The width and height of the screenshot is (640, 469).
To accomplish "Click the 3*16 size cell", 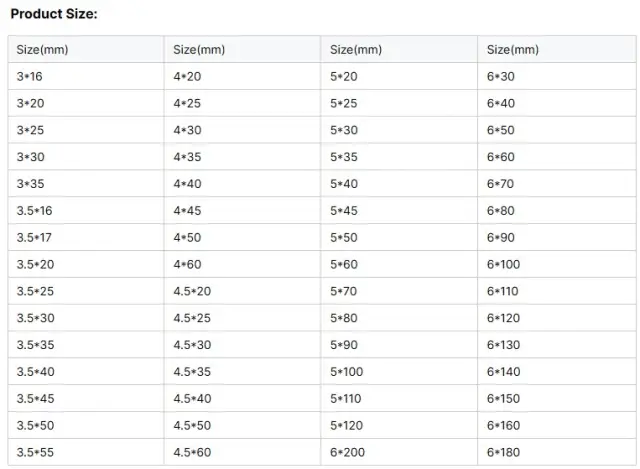I will (x=86, y=76).
